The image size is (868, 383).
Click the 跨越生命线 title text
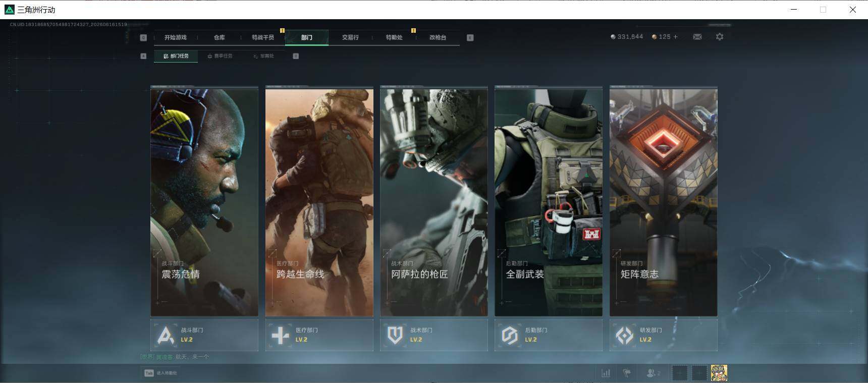coord(300,274)
